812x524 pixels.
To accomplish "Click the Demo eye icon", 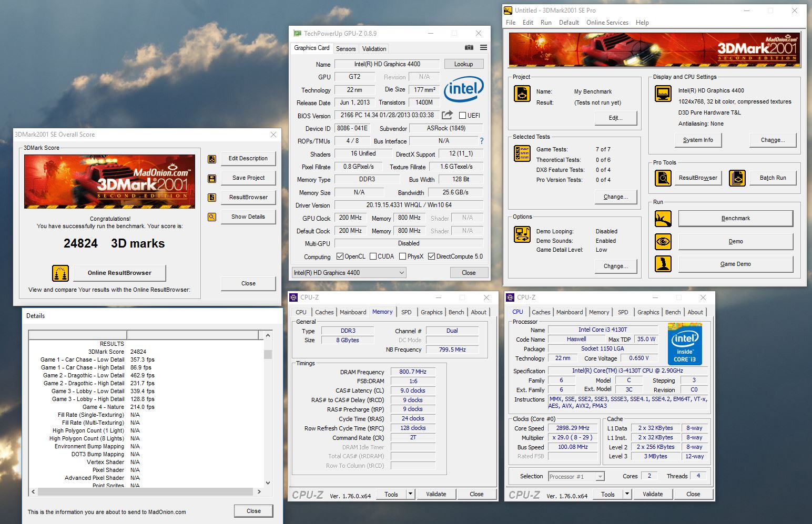I will click(663, 242).
